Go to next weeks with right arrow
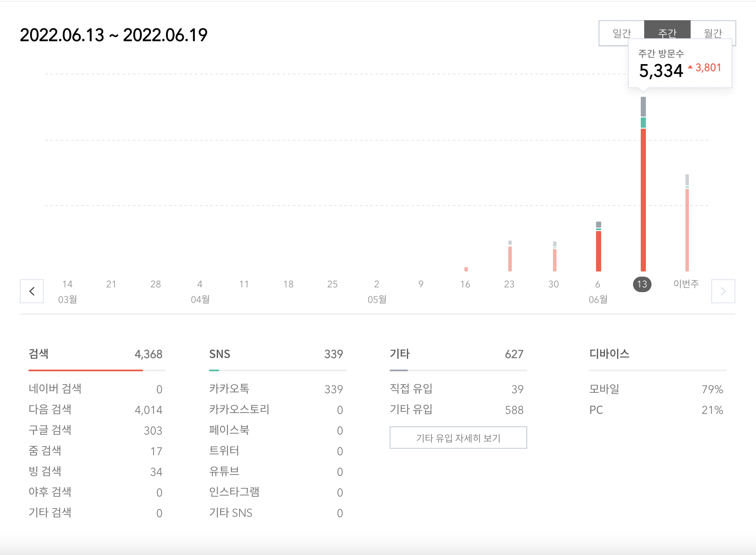This screenshot has width=756, height=555. 723,291
